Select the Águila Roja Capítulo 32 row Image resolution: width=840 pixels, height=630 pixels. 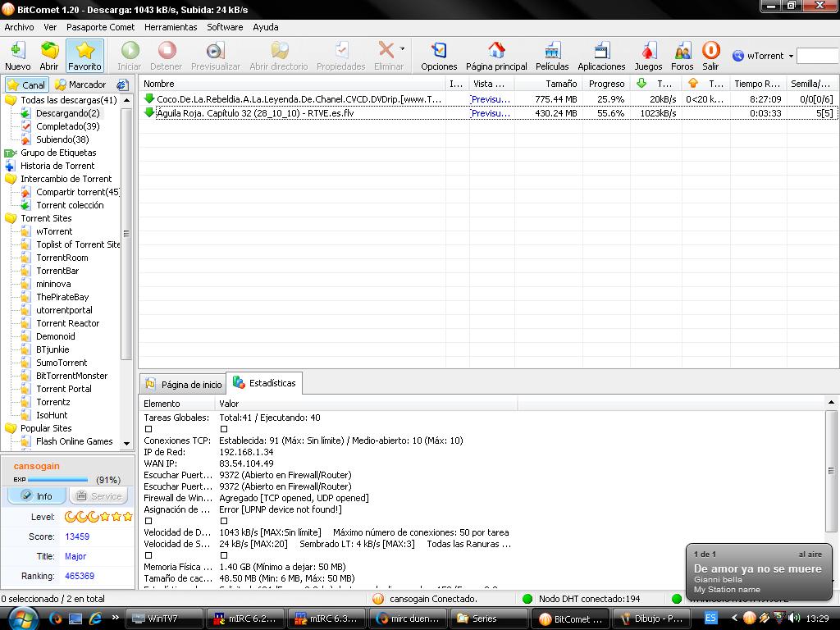pyautogui.click(x=489, y=113)
